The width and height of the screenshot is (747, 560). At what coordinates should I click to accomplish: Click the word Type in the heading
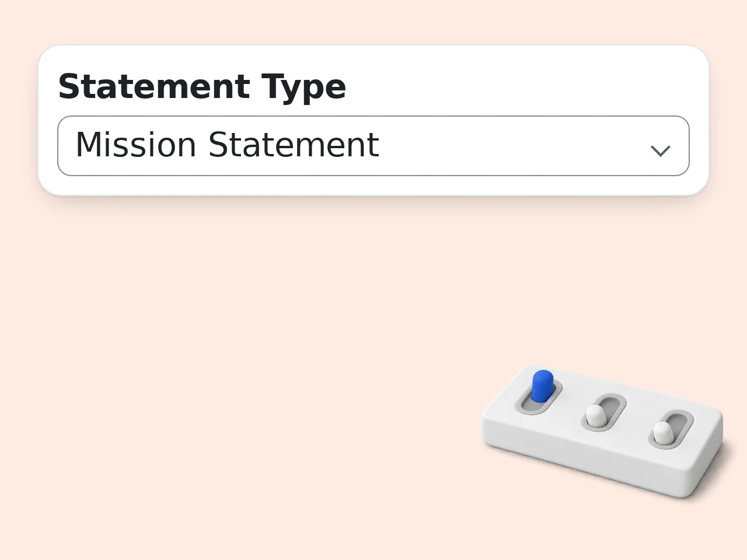[x=304, y=87]
